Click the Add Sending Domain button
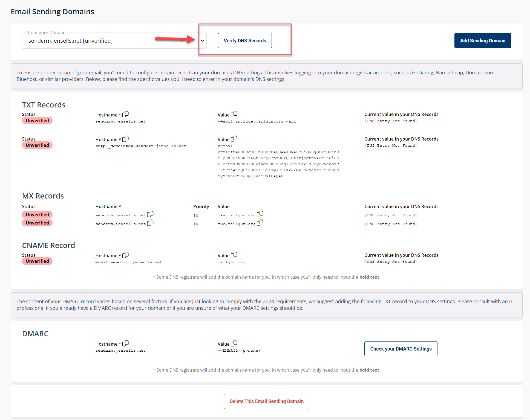This screenshot has height=420, width=530. coord(482,40)
